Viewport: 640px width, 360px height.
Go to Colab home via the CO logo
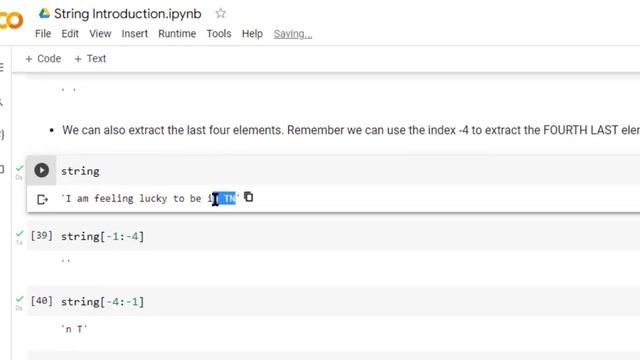click(11, 20)
